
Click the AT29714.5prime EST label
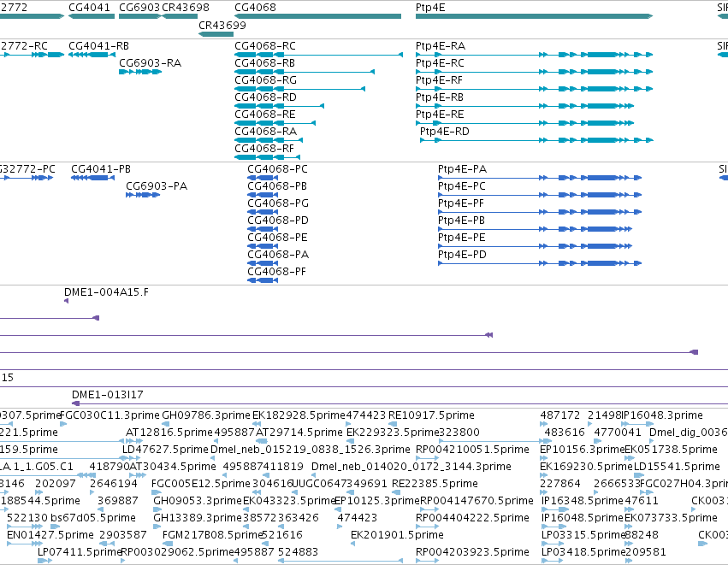(x=299, y=433)
